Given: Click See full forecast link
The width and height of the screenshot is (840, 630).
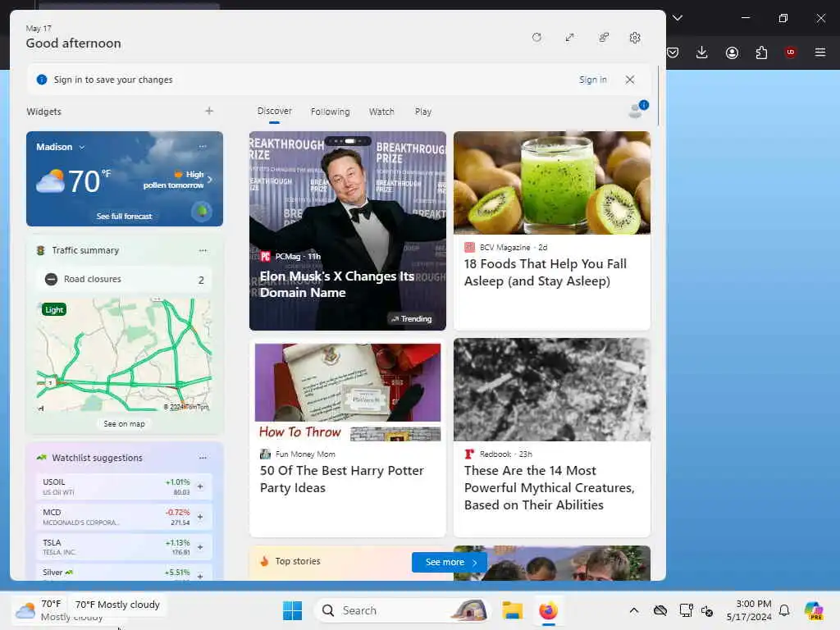Looking at the screenshot, I should [x=125, y=216].
